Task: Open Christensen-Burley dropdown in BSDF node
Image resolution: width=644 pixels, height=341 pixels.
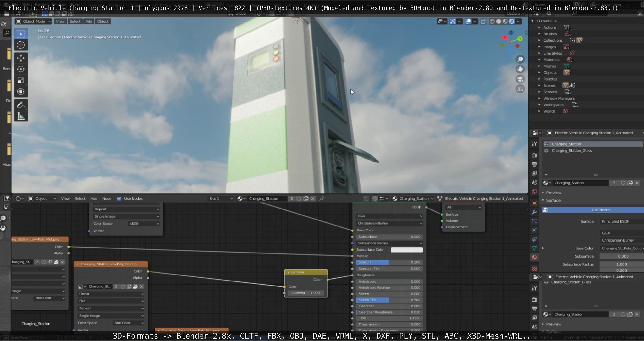Action: 389,223
